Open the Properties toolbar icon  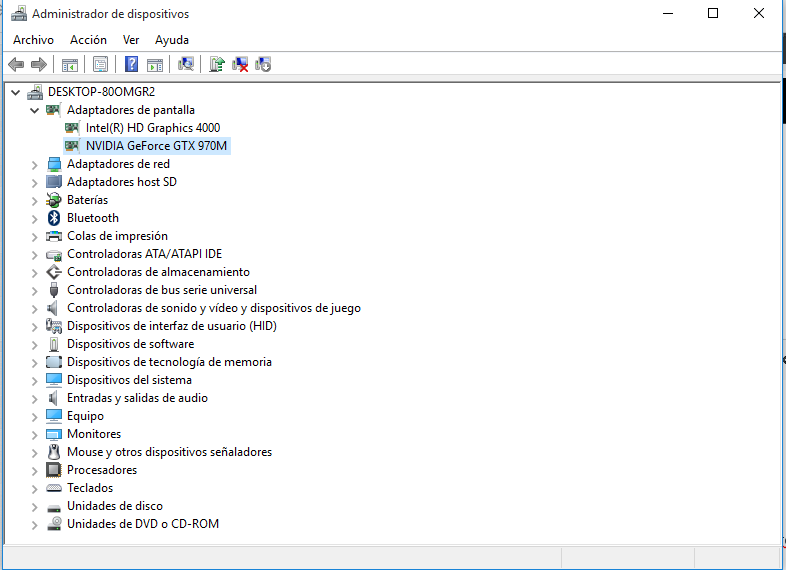coord(100,64)
